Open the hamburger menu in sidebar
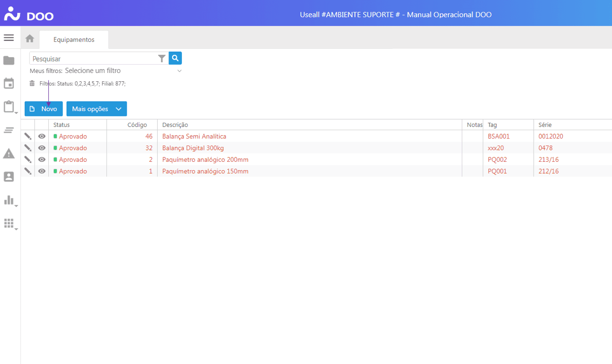Viewport: 612px width, 364px height. pos(9,38)
